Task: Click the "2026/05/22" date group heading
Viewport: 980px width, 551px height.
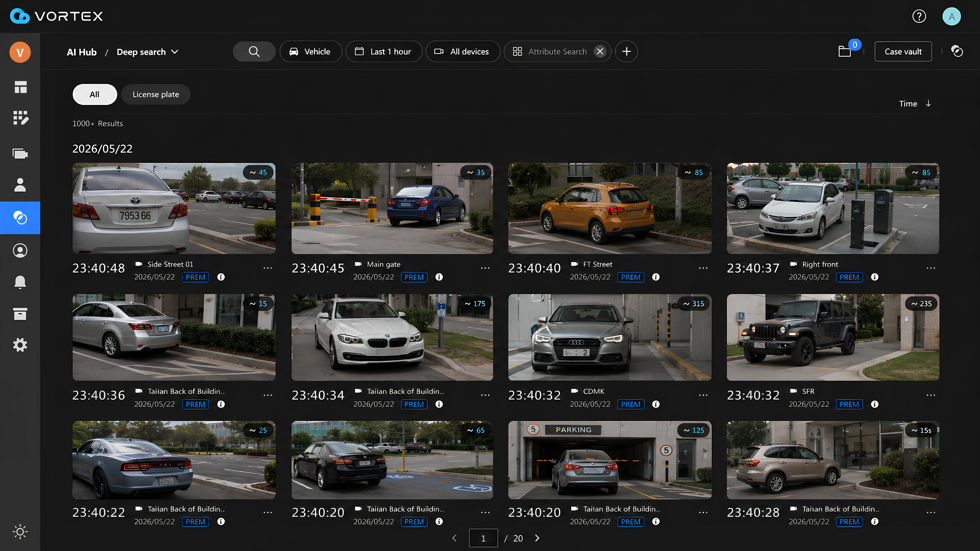Action: 102,149
